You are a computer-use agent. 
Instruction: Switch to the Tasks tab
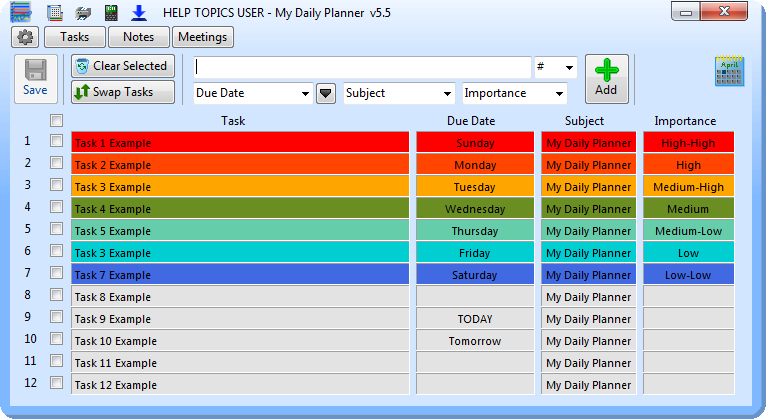pyautogui.click(x=75, y=37)
